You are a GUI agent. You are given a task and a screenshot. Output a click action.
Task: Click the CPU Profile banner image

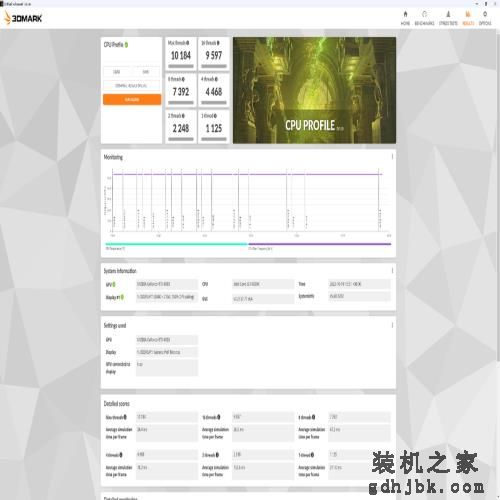tap(314, 90)
